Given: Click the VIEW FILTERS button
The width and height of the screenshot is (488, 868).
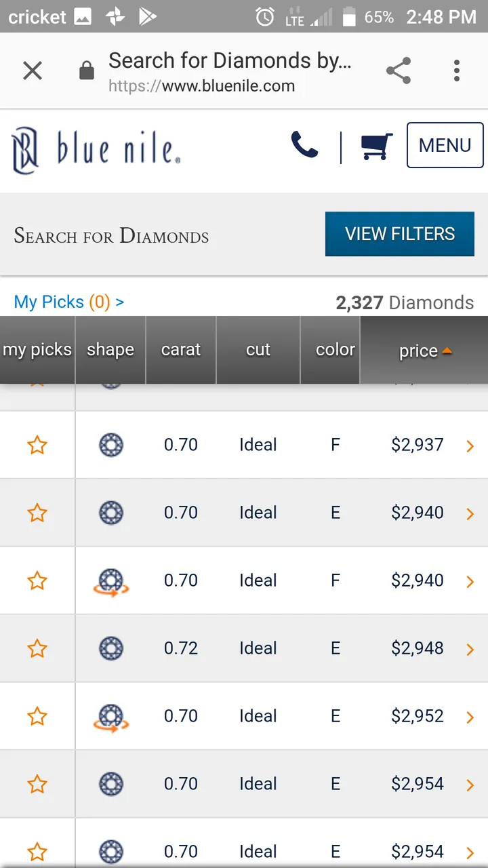Looking at the screenshot, I should pos(400,234).
